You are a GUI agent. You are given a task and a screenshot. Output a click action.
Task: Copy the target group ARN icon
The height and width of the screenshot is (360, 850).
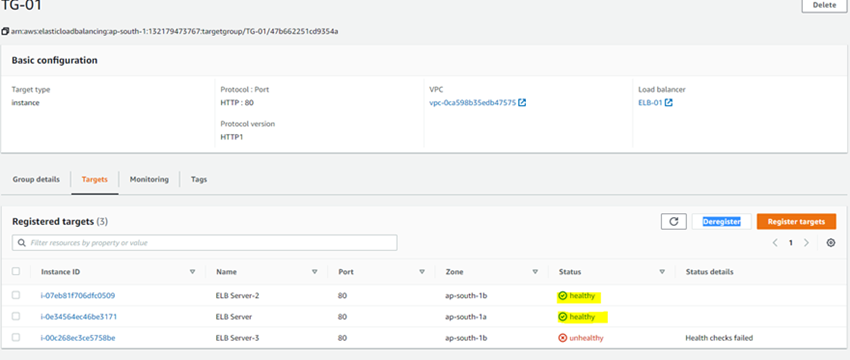[x=5, y=31]
